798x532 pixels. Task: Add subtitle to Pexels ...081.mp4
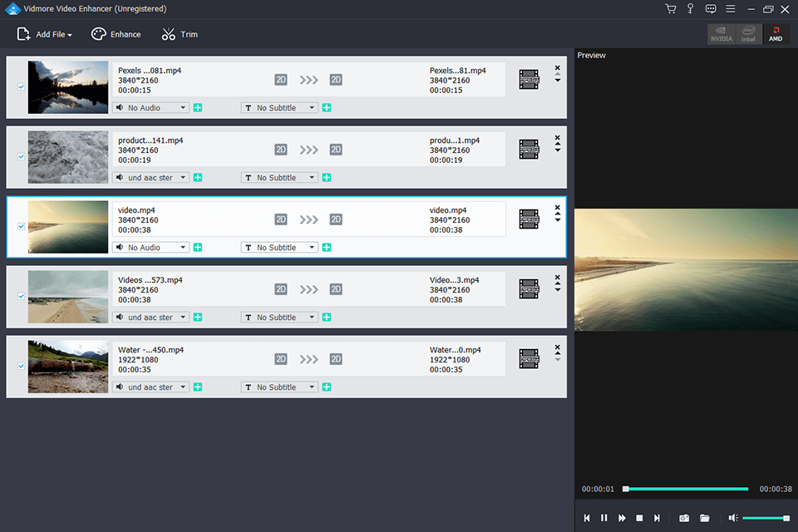pos(327,108)
